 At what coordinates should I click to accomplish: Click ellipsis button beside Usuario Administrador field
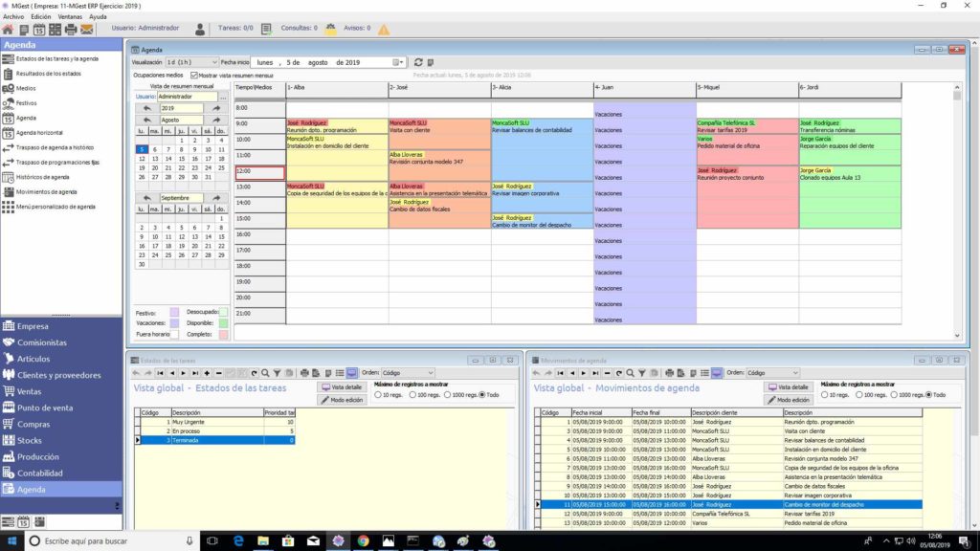click(223, 97)
